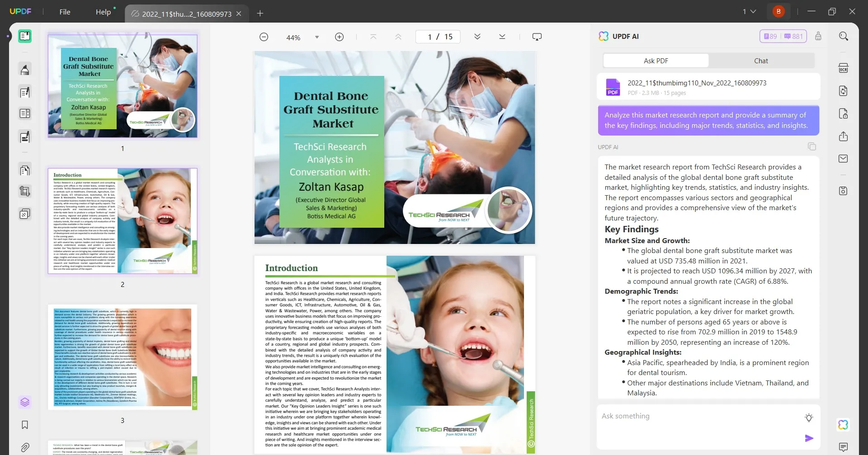Select the page 2 Introduction thumbnail

coord(123,221)
